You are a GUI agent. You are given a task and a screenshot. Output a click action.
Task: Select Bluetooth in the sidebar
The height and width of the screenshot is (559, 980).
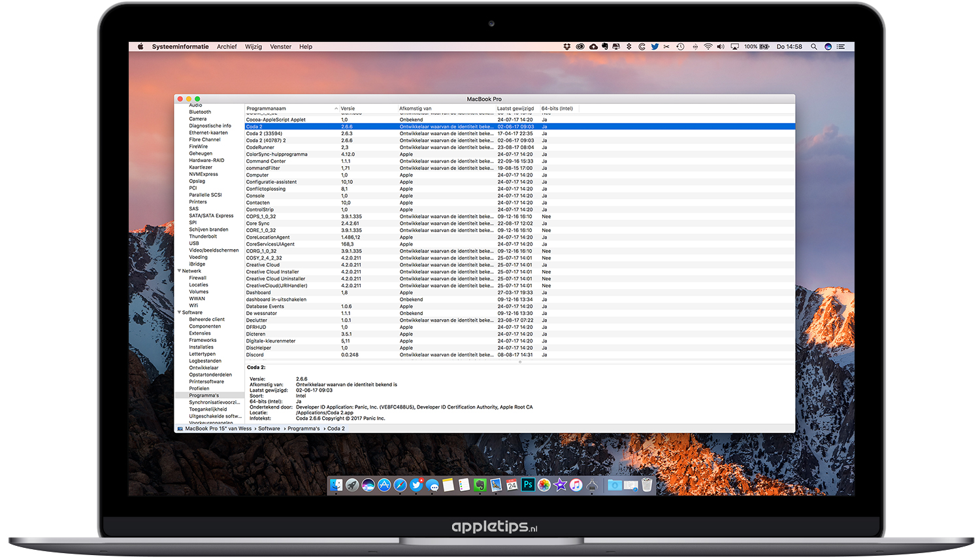click(200, 112)
